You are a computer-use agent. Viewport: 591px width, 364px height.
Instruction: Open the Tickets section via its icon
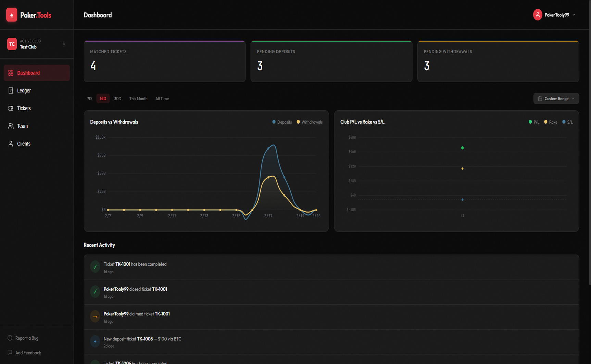(11, 108)
